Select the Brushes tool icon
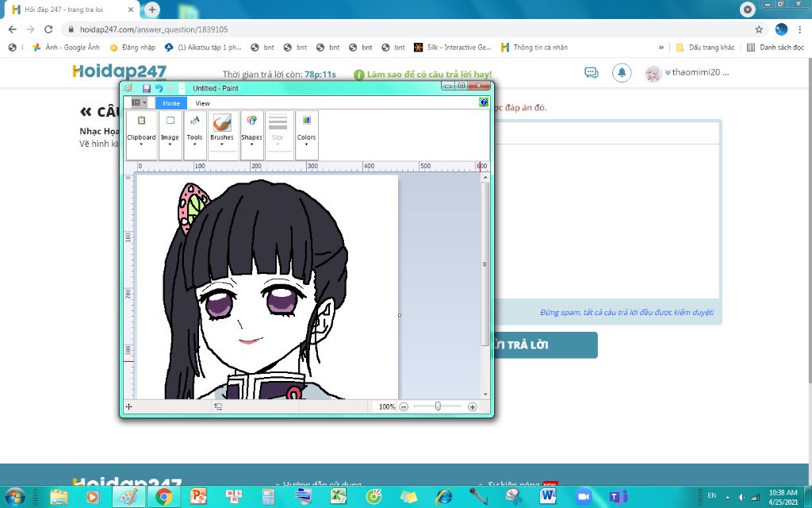812x508 pixels. click(x=222, y=123)
